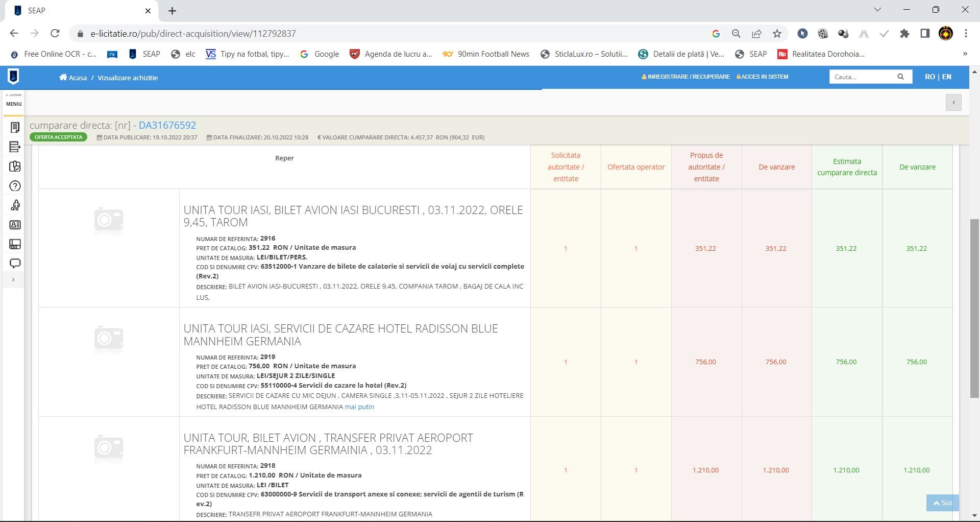This screenshot has width=980, height=522.
Task: Open 90min Football News bookmark
Action: click(486, 54)
